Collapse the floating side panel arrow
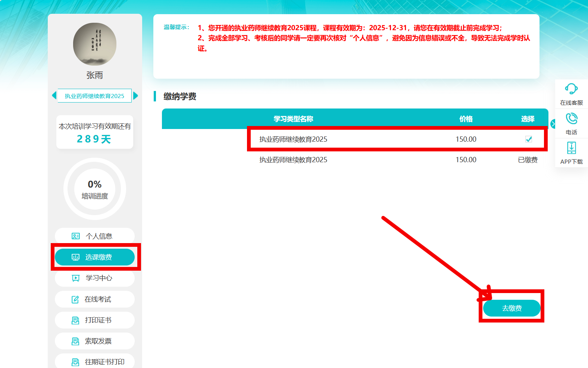This screenshot has width=588, height=368. [x=553, y=124]
